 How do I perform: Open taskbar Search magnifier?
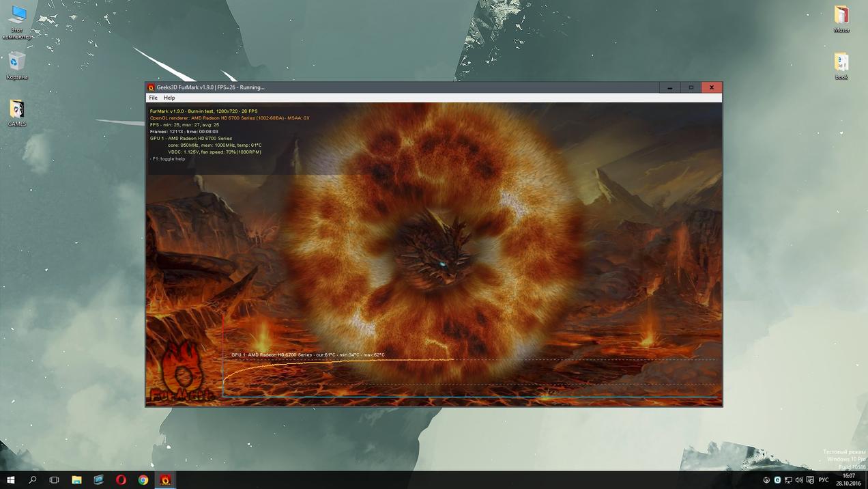(x=33, y=480)
